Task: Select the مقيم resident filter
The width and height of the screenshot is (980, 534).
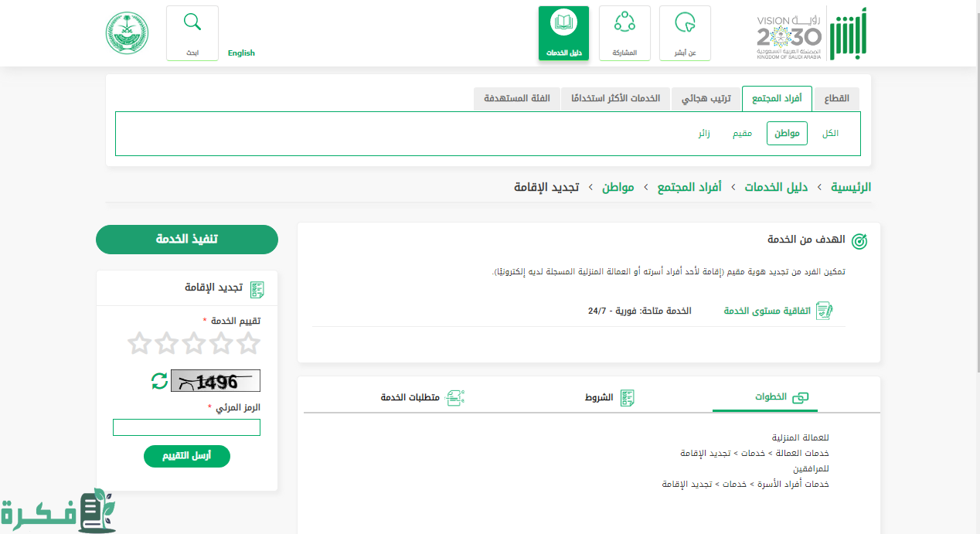Action: (x=742, y=133)
